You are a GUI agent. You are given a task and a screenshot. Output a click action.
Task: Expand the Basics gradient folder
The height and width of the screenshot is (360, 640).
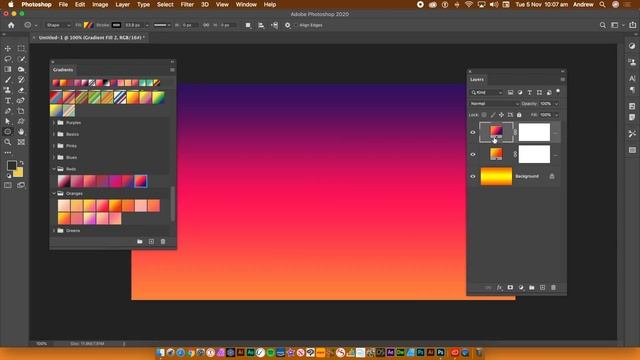[x=54, y=134]
